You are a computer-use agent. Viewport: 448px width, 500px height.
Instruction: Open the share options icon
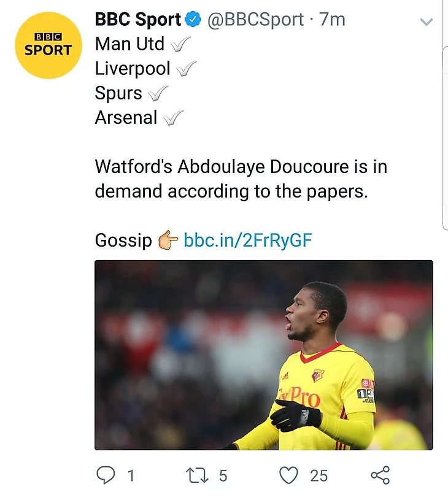click(x=380, y=475)
